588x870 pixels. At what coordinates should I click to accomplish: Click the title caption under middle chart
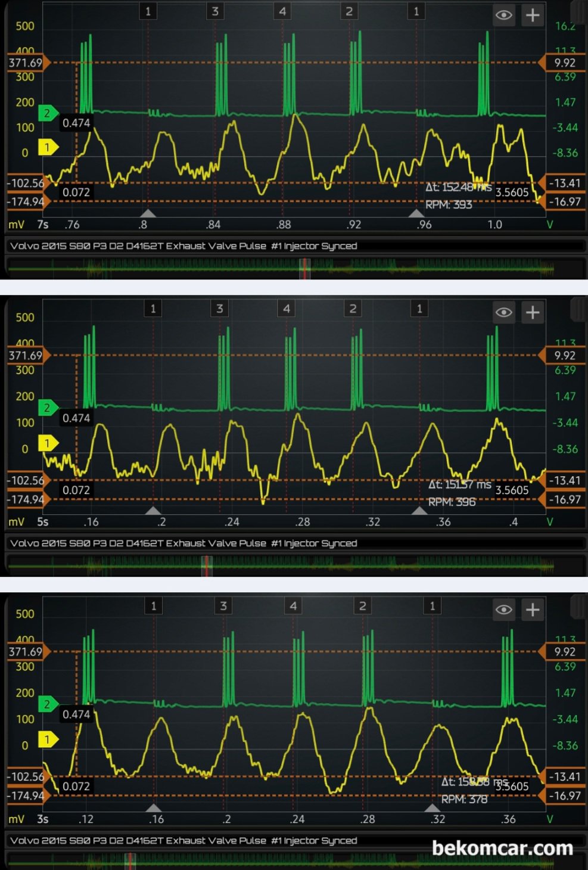coord(183,543)
